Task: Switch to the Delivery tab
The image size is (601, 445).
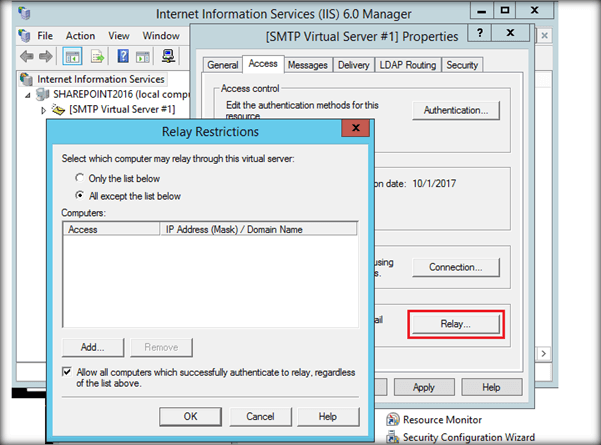Action: click(353, 65)
